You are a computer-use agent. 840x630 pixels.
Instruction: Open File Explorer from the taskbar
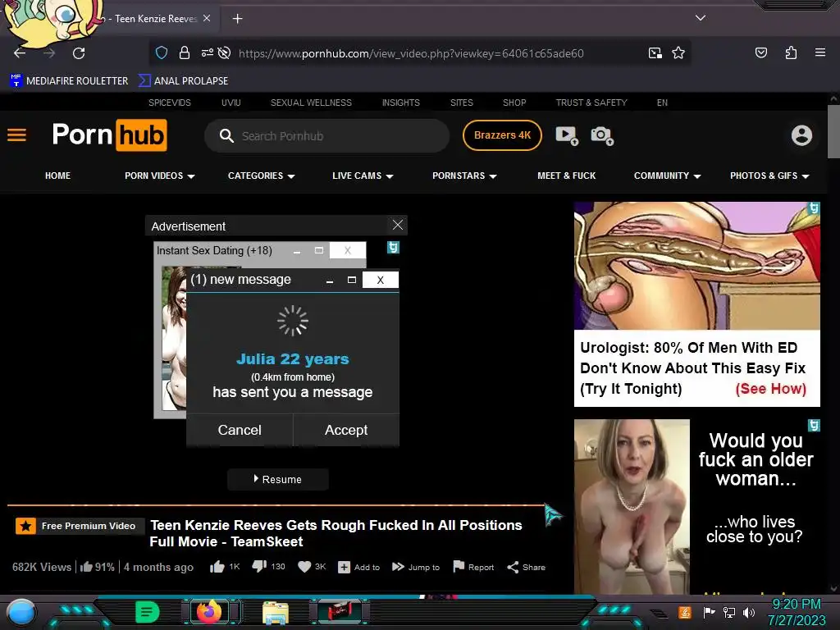pos(276,613)
